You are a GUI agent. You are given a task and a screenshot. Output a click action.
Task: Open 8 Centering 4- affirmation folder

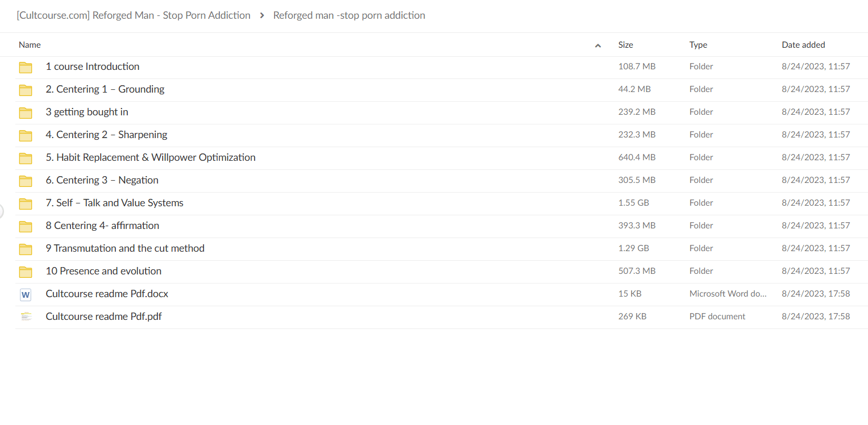pos(102,226)
